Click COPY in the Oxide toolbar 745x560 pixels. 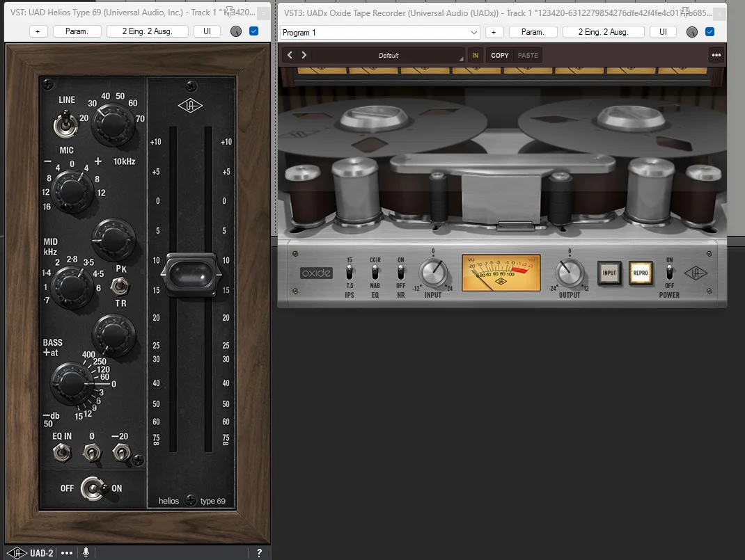(x=500, y=55)
